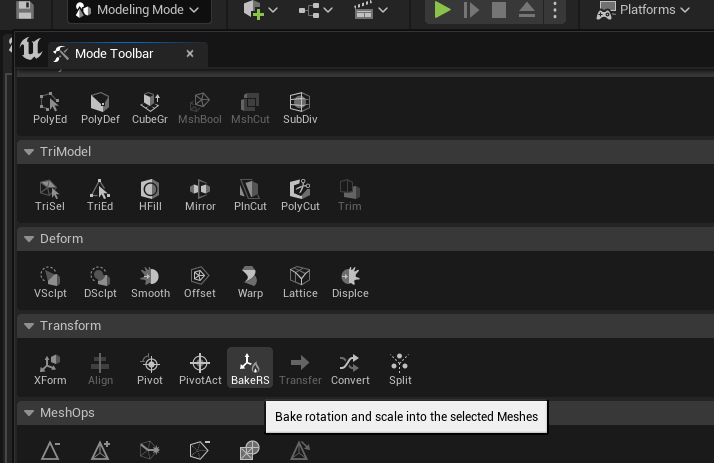Select the HFill tool
The height and width of the screenshot is (463, 714).
pos(150,195)
